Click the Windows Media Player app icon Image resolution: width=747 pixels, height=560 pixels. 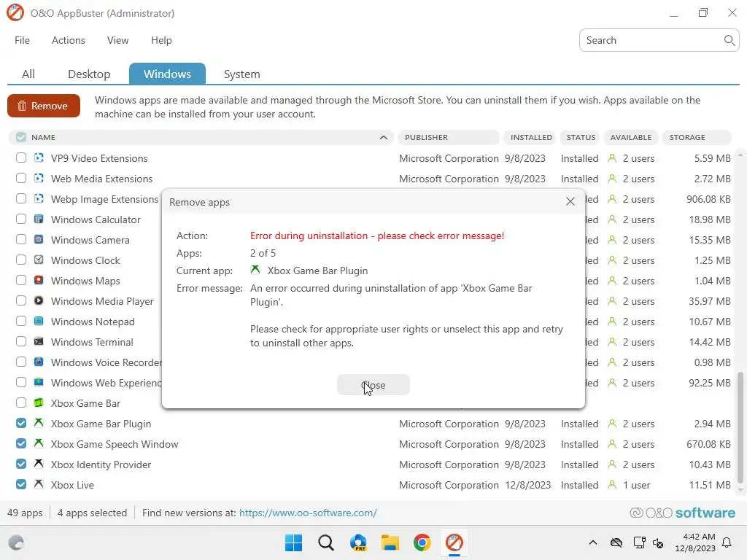(x=39, y=301)
